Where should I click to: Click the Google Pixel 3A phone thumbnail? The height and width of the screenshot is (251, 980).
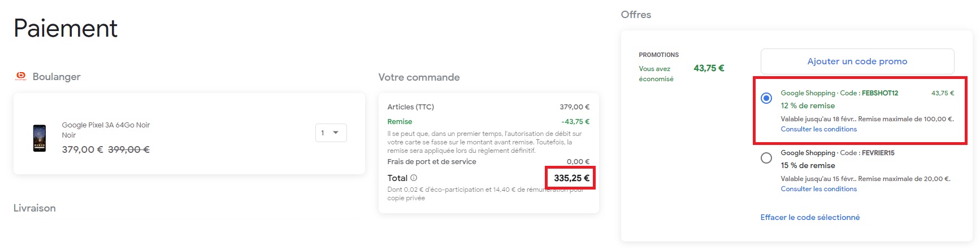click(x=40, y=138)
